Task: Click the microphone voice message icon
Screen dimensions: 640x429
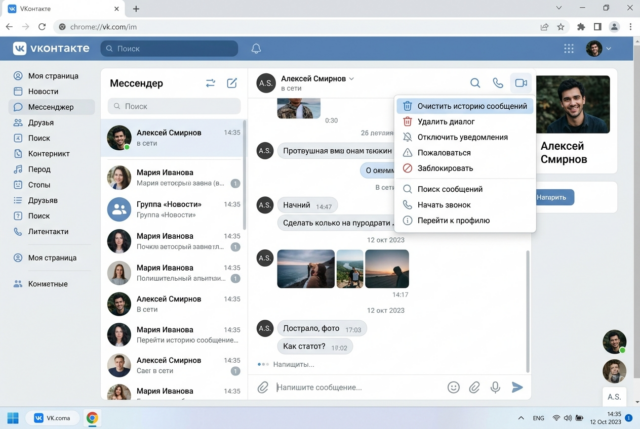Action: [x=496, y=387]
